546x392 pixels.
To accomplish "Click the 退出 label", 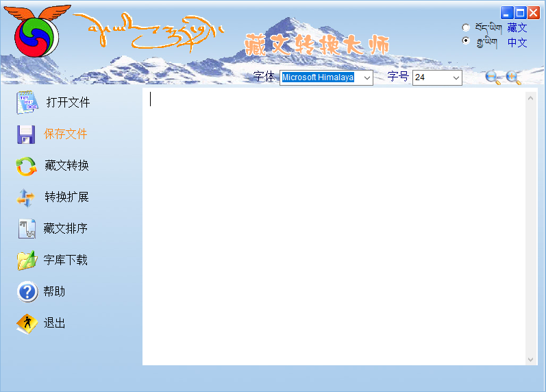I will click(54, 323).
